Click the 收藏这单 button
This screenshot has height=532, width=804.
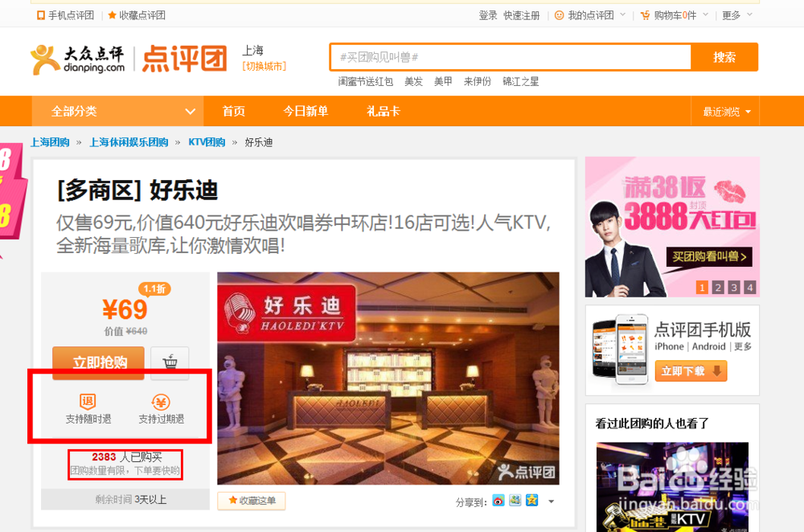tap(251, 501)
